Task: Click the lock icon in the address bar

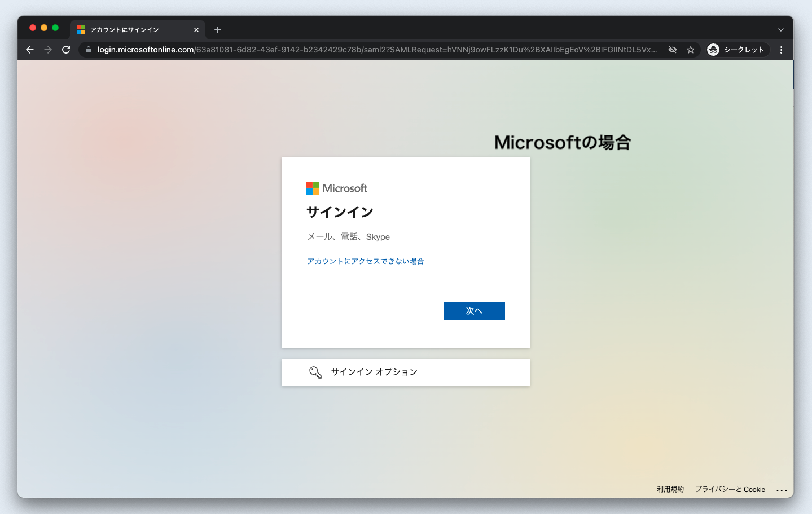Action: (x=87, y=50)
